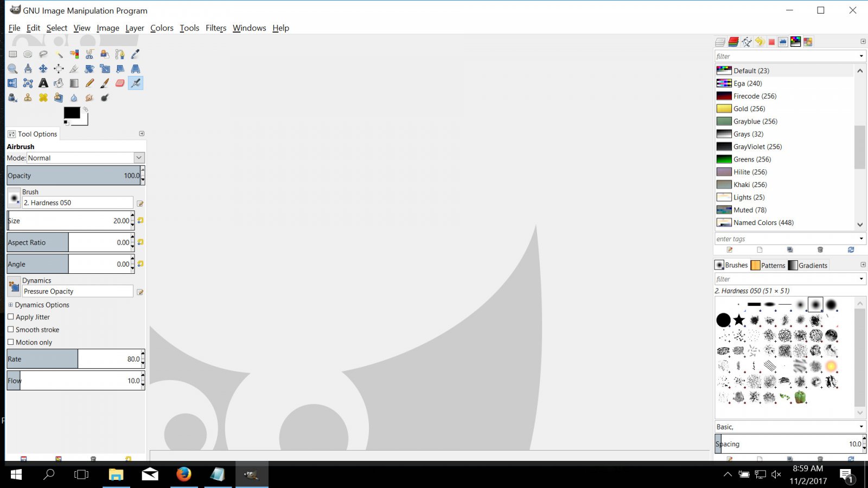Open the Basic brush tags dropdown
The width and height of the screenshot is (868, 488).
[861, 427]
